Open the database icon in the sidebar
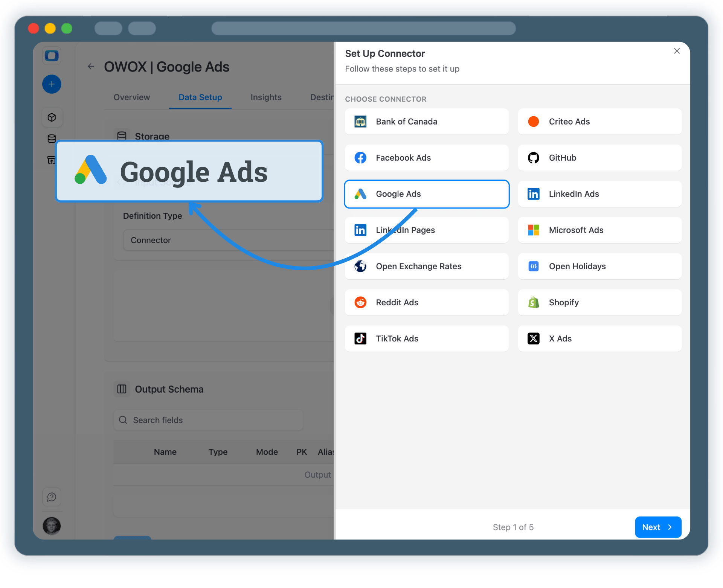Screen dimensions: 723x588 [52, 138]
